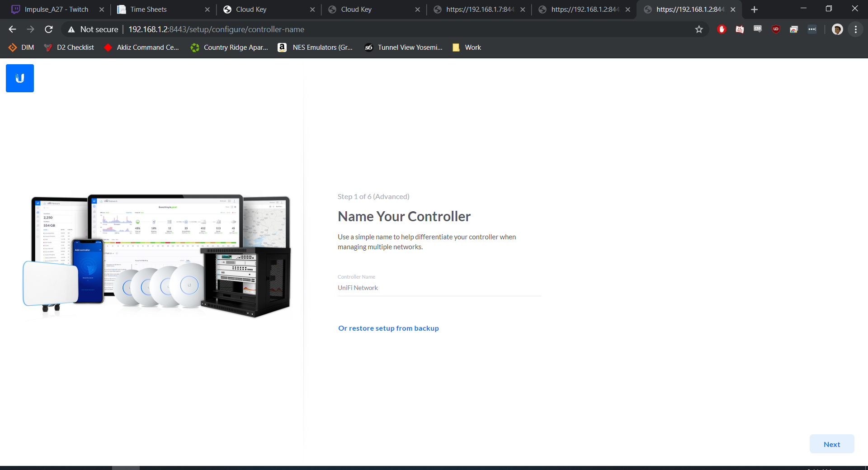Screen dimensions: 868x470
Task: Close the 192.168.1.7 tab
Action: [523, 9]
